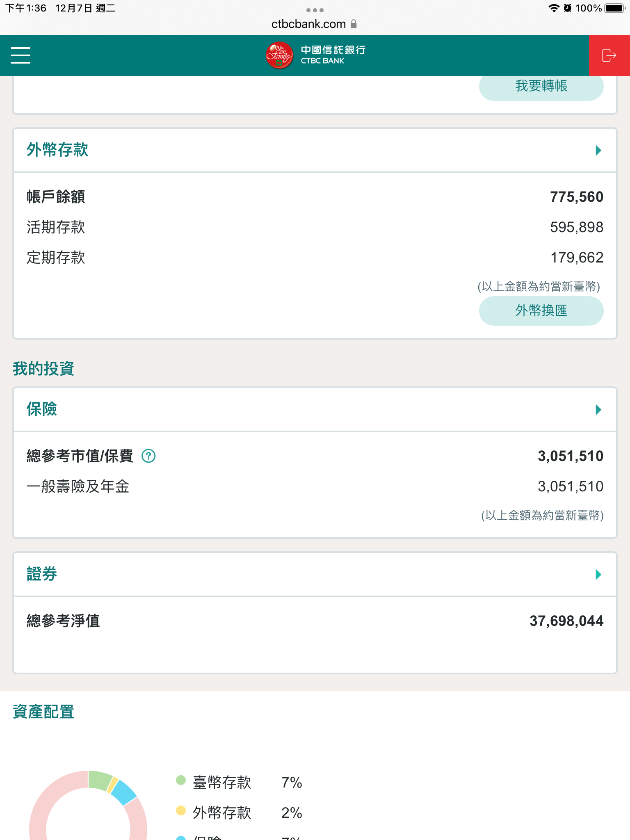Tap the green segment of the donut chart
This screenshot has width=630, height=840.
point(99,780)
